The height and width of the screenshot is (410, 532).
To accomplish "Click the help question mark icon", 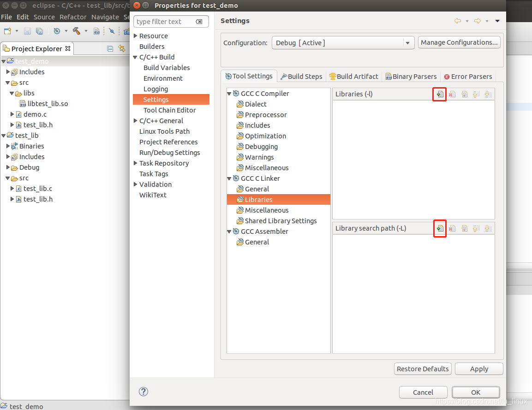I will click(143, 392).
